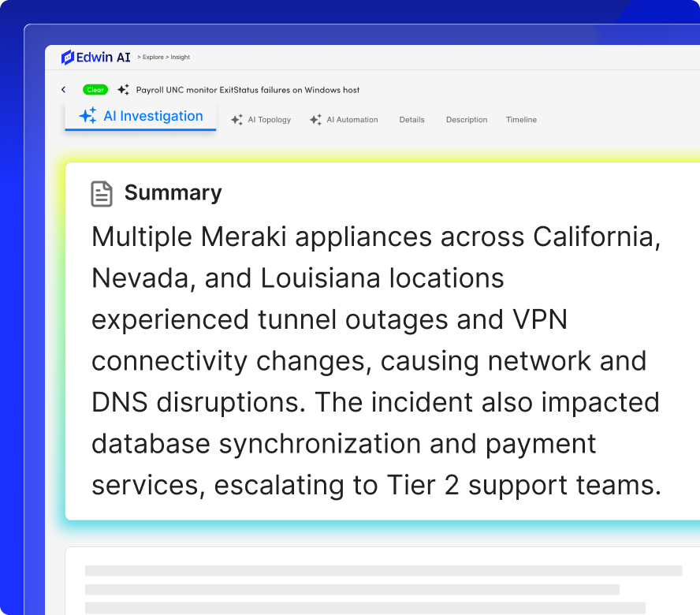Click the Edwin AI logo

coord(95,58)
